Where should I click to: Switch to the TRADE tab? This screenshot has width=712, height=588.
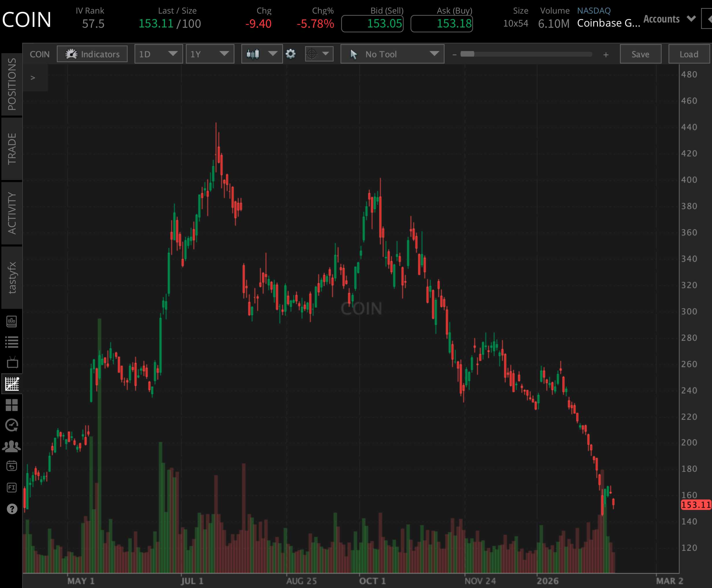click(x=12, y=149)
